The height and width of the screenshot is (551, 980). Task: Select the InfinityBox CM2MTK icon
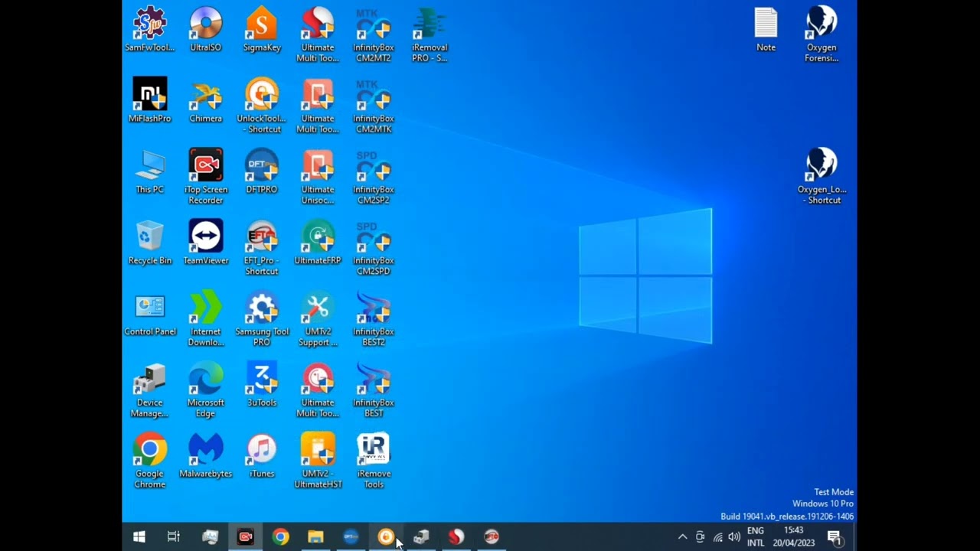tap(374, 106)
